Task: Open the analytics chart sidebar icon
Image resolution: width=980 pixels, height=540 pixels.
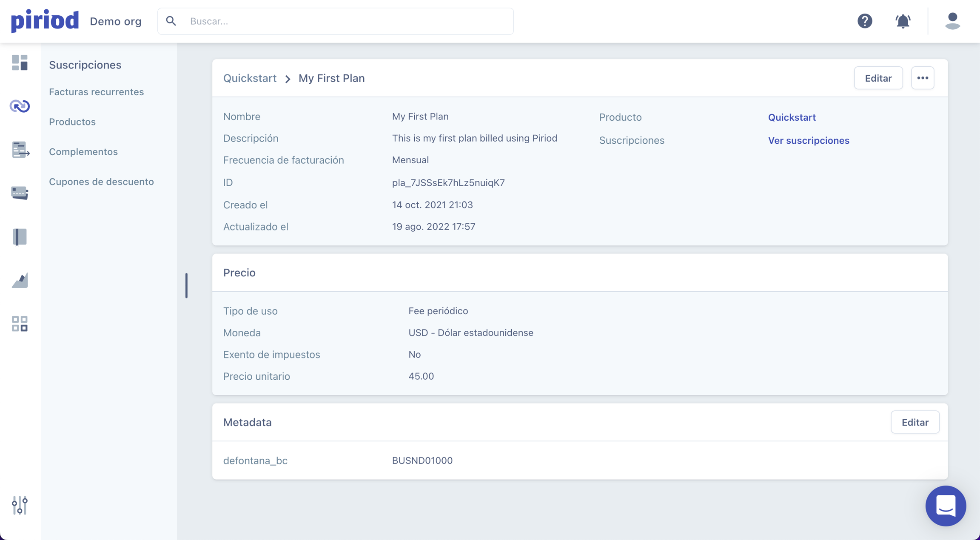Action: click(x=20, y=280)
